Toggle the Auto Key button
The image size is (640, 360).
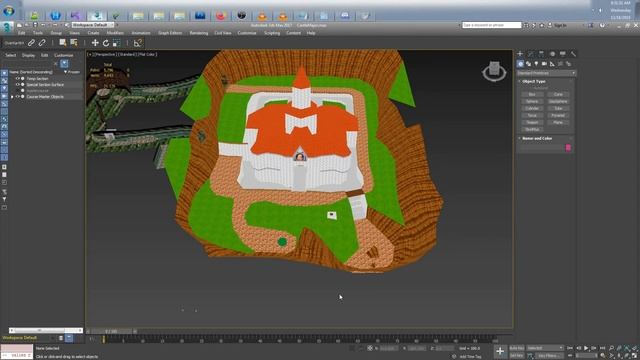[517, 348]
